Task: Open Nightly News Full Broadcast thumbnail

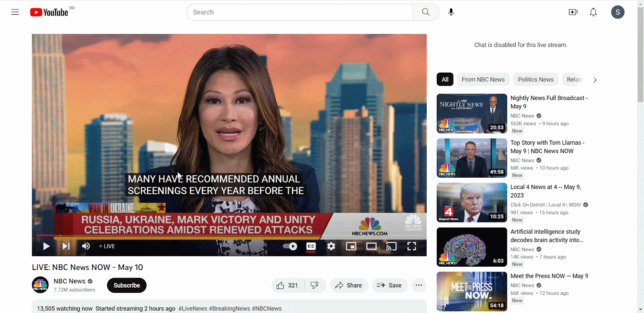Action: click(472, 114)
